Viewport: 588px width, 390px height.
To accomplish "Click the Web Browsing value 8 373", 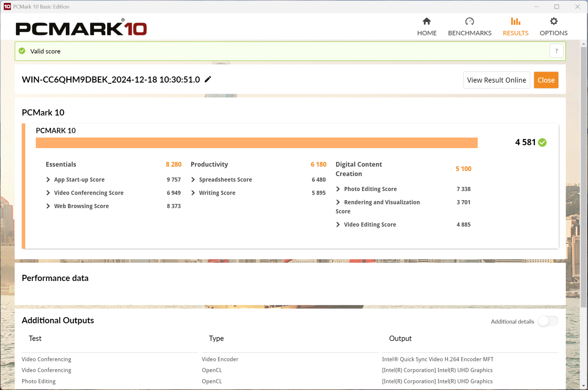I will coord(174,206).
